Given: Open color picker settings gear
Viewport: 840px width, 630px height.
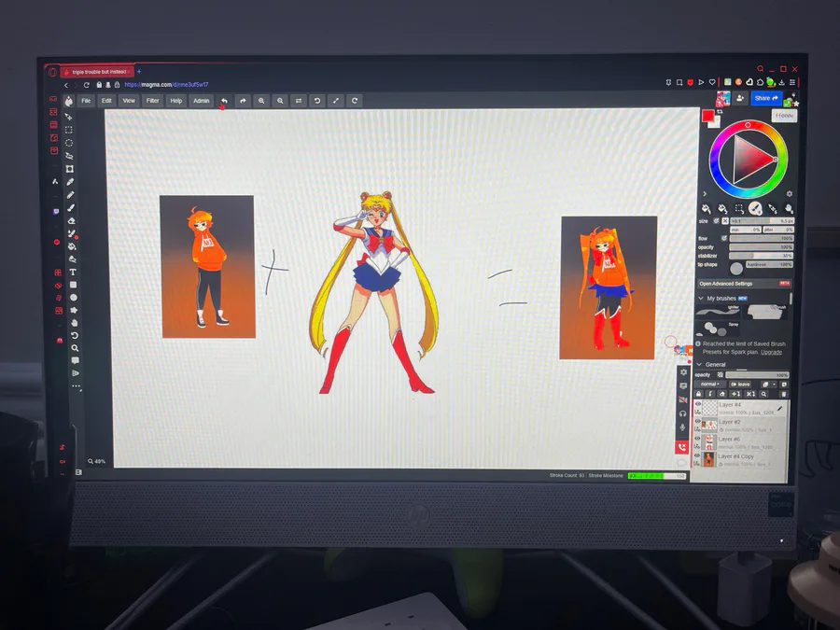Looking at the screenshot, I should 789,194.
